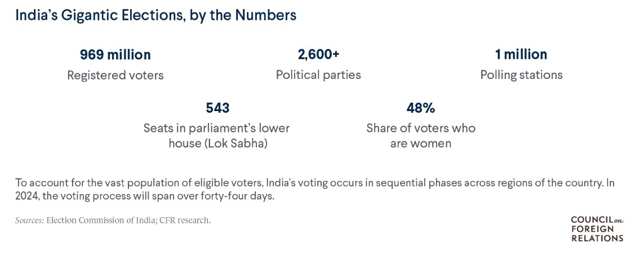
Task: Click the "Polling stations" label
Action: (521, 74)
